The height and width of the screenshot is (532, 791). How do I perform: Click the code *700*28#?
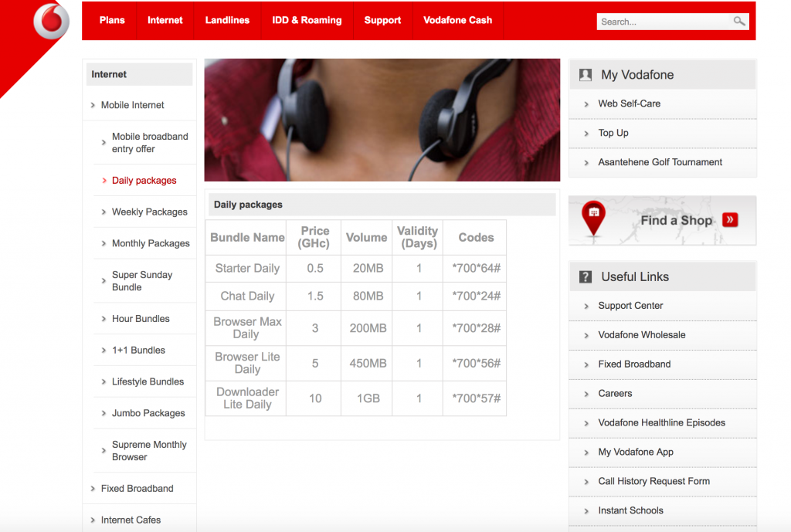coord(476,328)
